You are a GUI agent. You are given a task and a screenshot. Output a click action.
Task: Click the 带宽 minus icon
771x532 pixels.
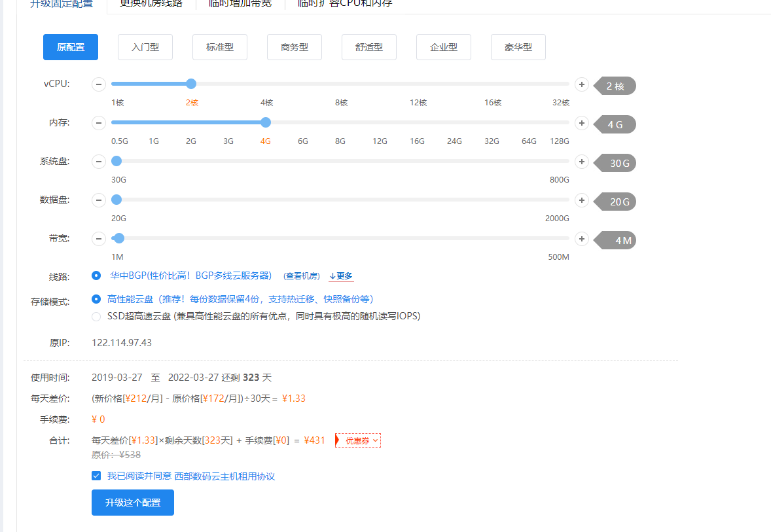(99, 239)
